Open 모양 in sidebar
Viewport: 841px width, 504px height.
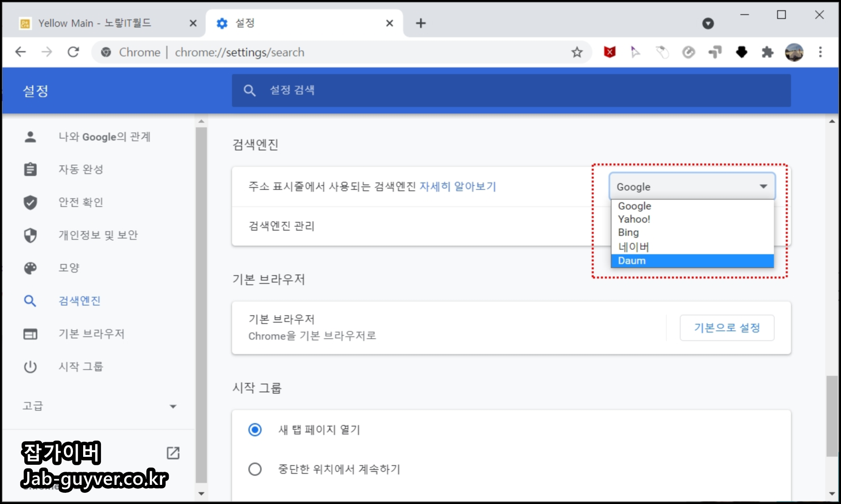tap(69, 268)
